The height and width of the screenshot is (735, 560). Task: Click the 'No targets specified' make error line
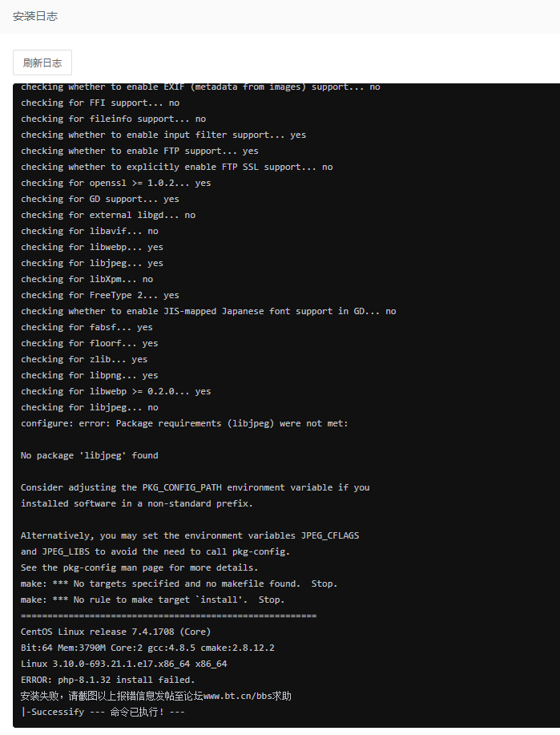click(179, 584)
